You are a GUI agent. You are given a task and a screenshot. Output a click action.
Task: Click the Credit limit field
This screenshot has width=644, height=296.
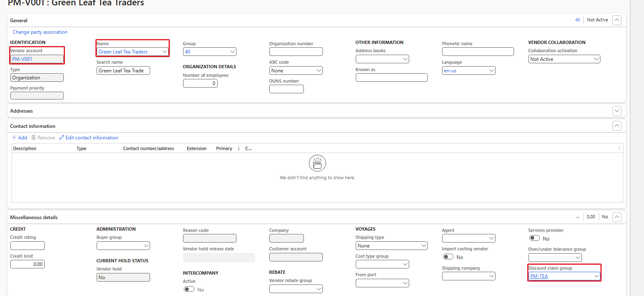[x=28, y=264]
